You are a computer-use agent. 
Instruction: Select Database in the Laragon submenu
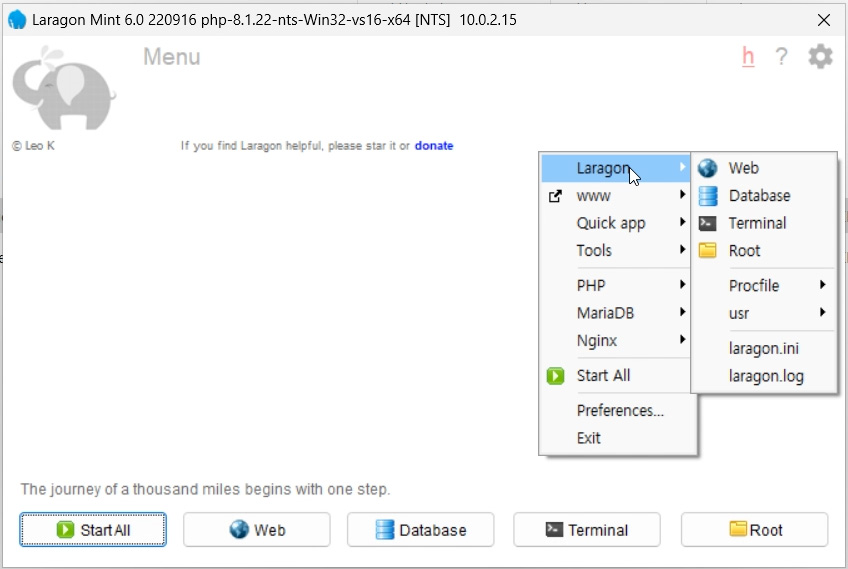click(764, 196)
